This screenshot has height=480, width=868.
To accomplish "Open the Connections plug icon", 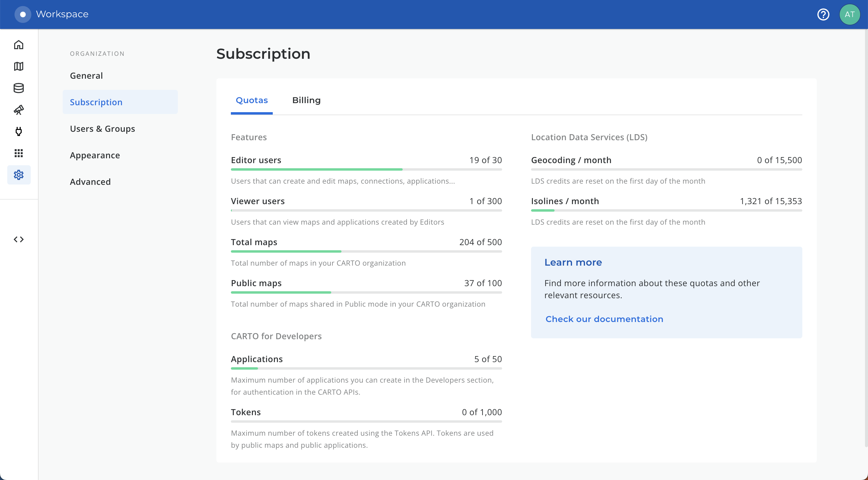I will [x=18, y=131].
